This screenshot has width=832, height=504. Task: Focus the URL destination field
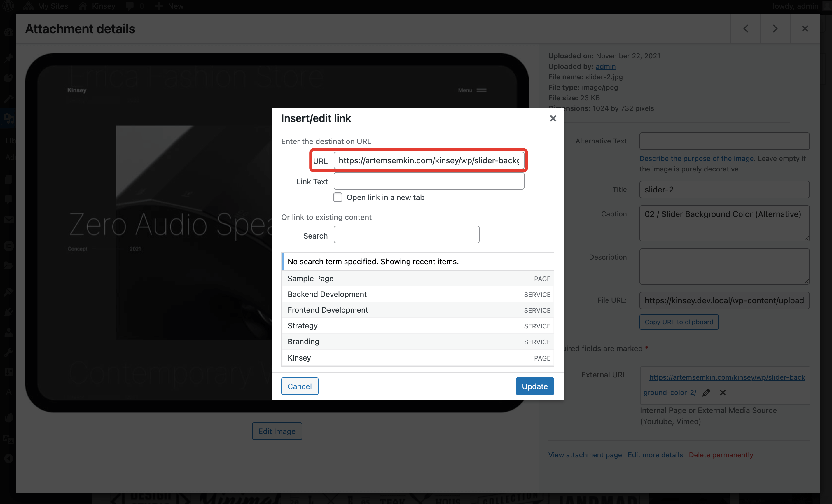(429, 161)
